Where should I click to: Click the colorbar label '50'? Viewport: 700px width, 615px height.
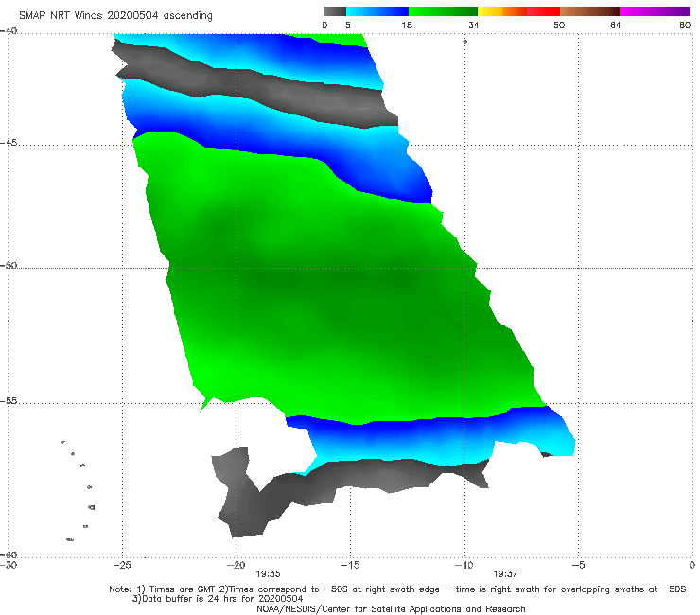[x=559, y=25]
